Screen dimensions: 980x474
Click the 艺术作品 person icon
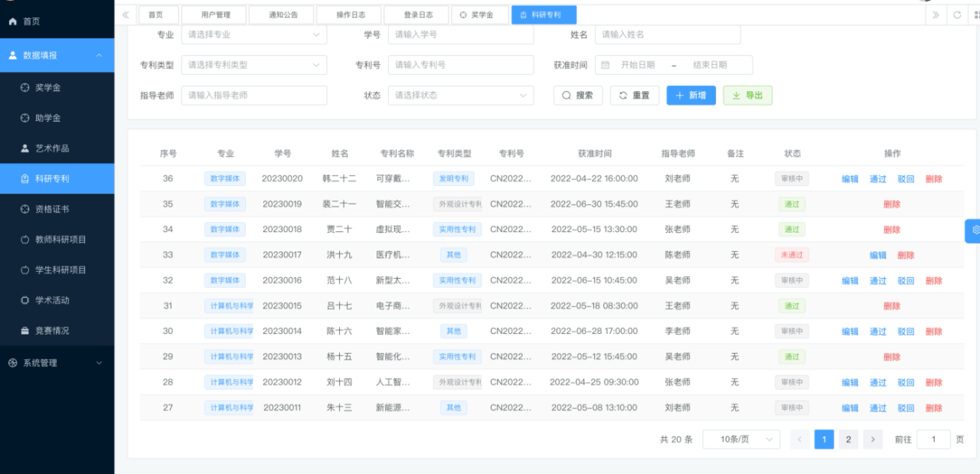pyautogui.click(x=25, y=148)
